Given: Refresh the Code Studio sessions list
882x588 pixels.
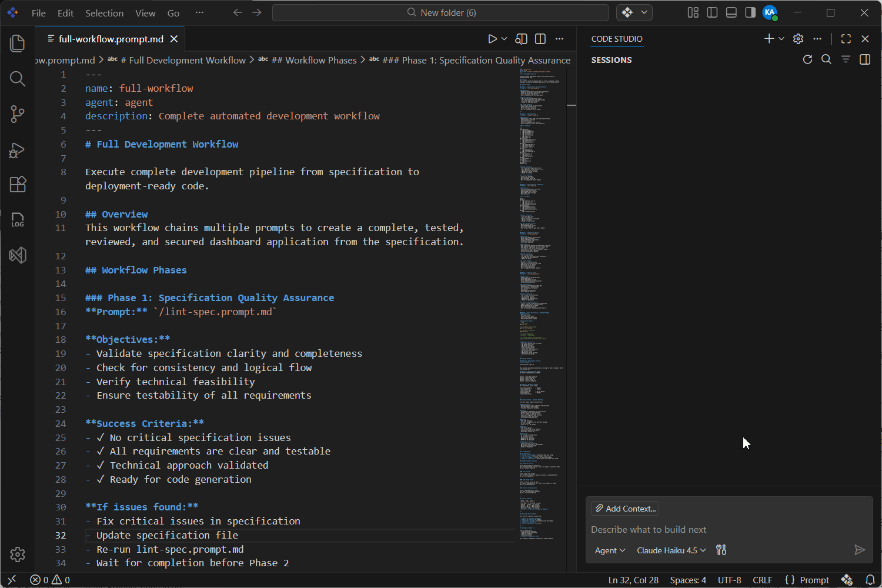Looking at the screenshot, I should (x=807, y=59).
